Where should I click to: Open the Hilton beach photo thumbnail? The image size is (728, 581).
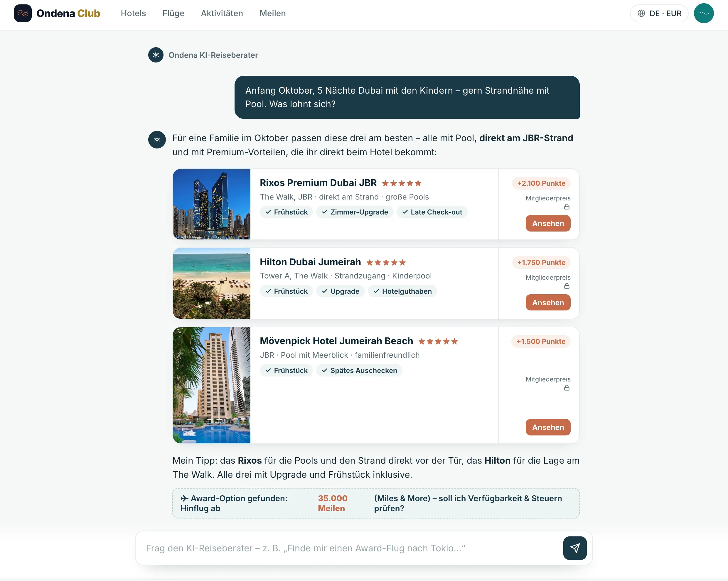coord(211,283)
